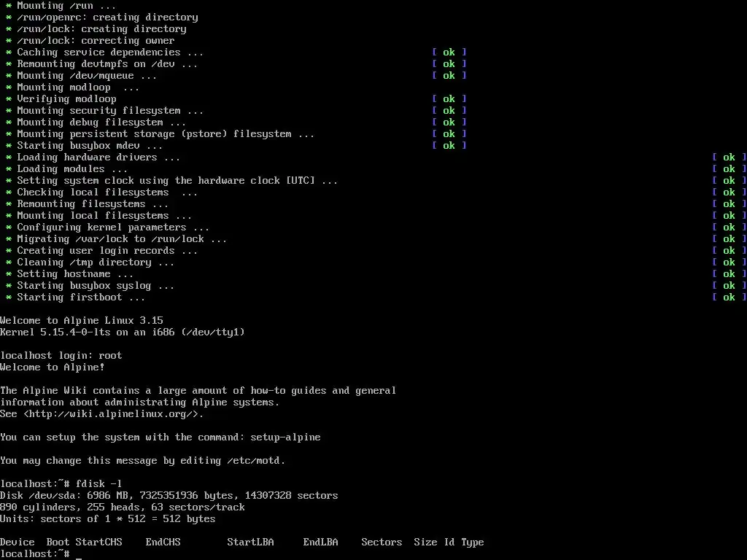Click the 'Disk /dev/sda: 6986 MB' line

coord(169,496)
